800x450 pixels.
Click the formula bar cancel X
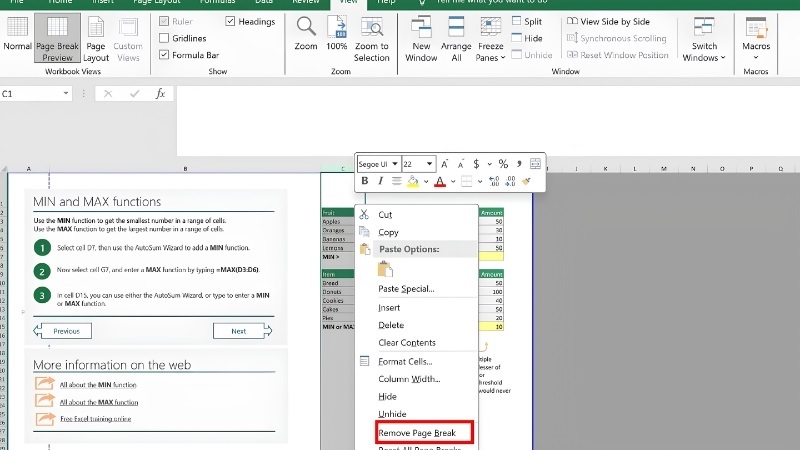[x=108, y=93]
